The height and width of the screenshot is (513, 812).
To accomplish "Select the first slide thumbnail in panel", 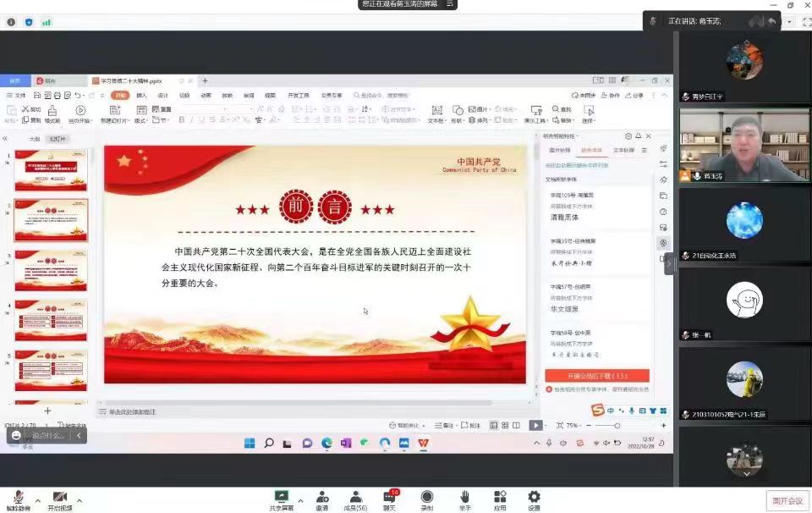I will point(51,171).
